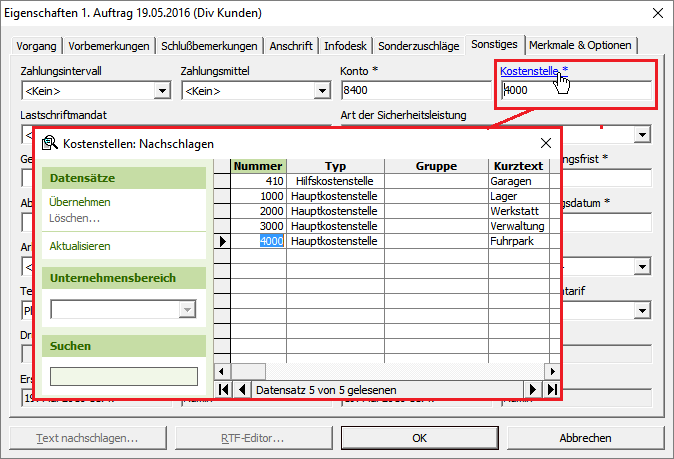
Task: Jump to first record navigation arrow
Action: [x=224, y=389]
